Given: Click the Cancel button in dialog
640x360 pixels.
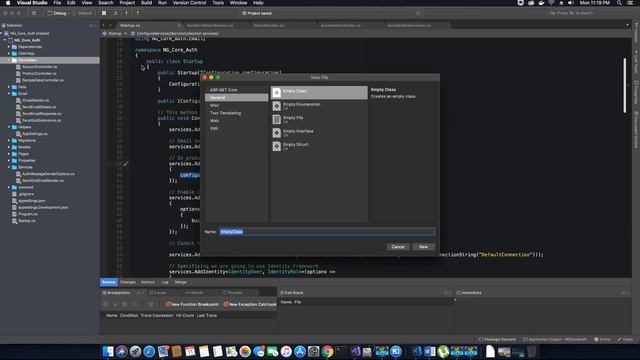Looking at the screenshot, I should click(x=398, y=247).
